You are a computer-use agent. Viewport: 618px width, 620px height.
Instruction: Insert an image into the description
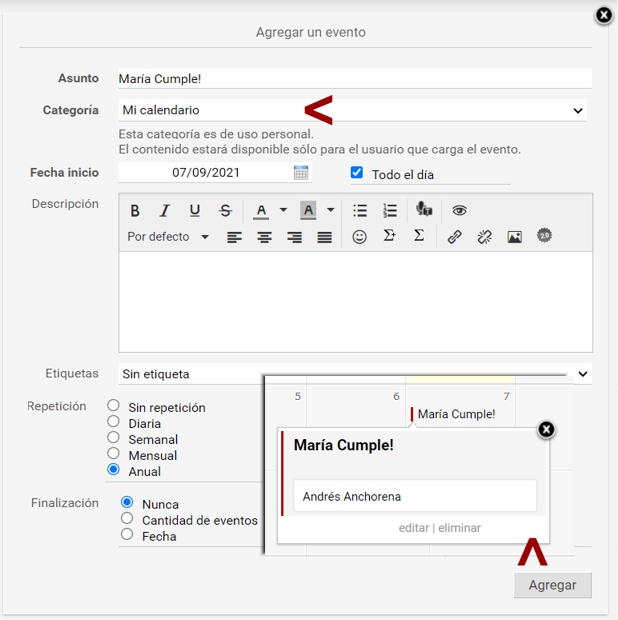(514, 237)
